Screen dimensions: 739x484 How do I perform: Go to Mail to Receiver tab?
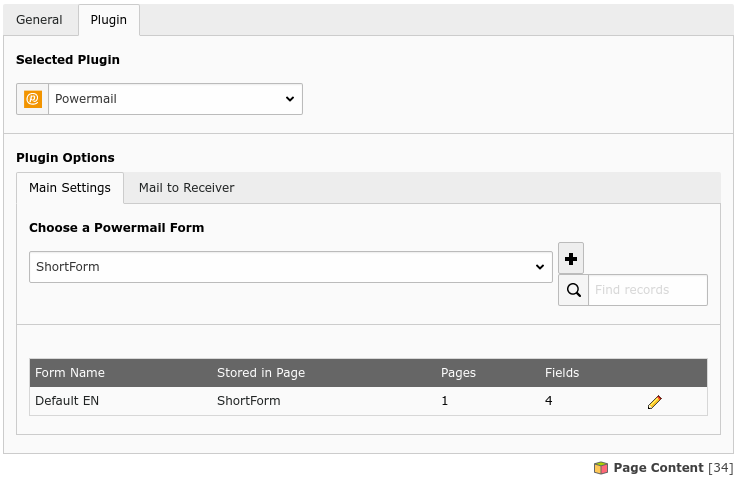point(186,188)
